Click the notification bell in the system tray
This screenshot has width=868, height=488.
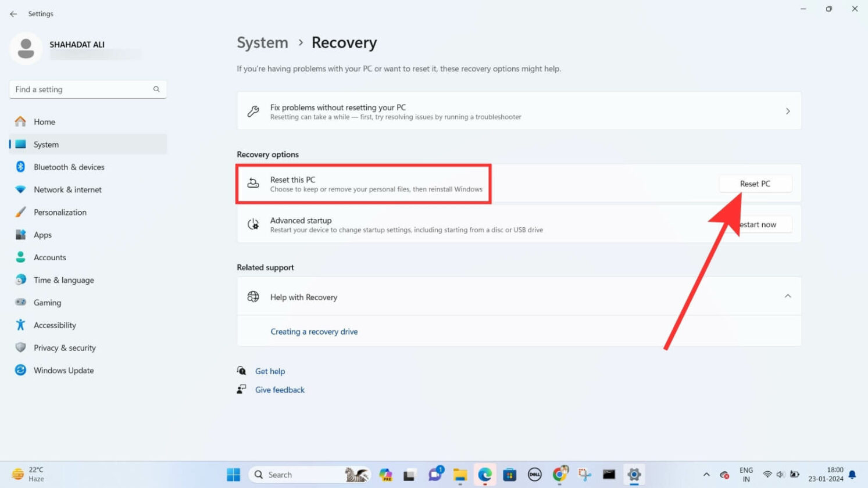[x=853, y=475]
